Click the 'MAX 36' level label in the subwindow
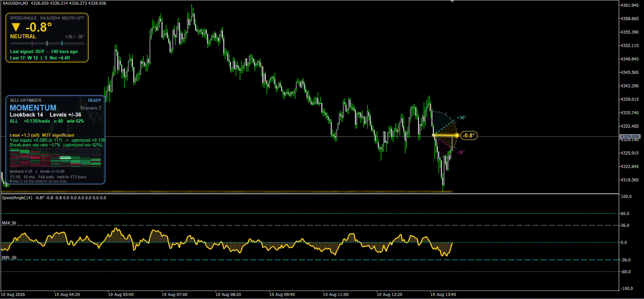This screenshot has height=299, width=644. pyautogui.click(x=9, y=223)
